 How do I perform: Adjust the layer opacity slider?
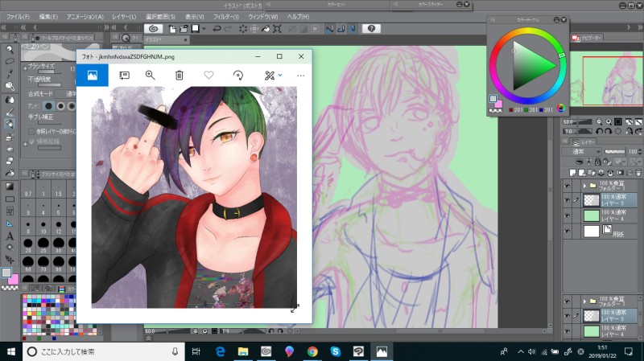pyautogui.click(x=614, y=151)
